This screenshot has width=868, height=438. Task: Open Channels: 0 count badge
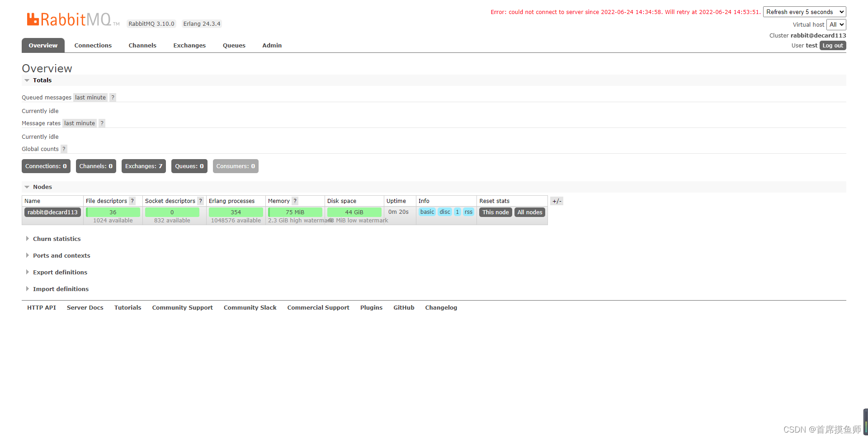[96, 166]
